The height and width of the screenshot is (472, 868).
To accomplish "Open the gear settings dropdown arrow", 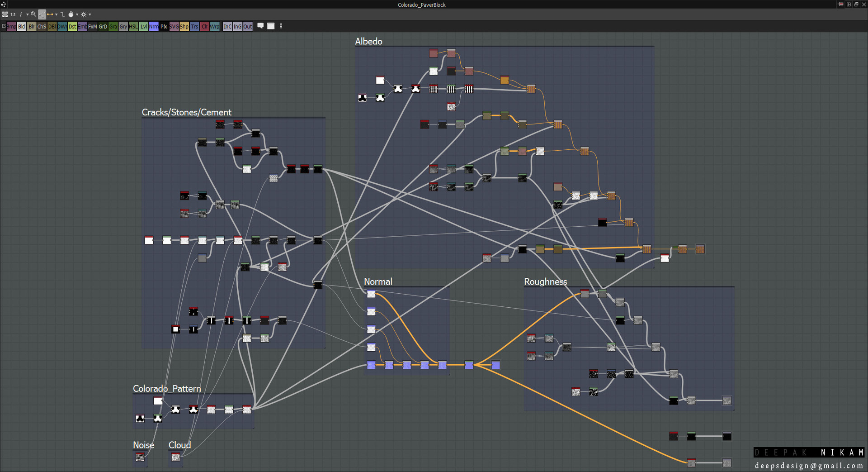I will 90,14.
